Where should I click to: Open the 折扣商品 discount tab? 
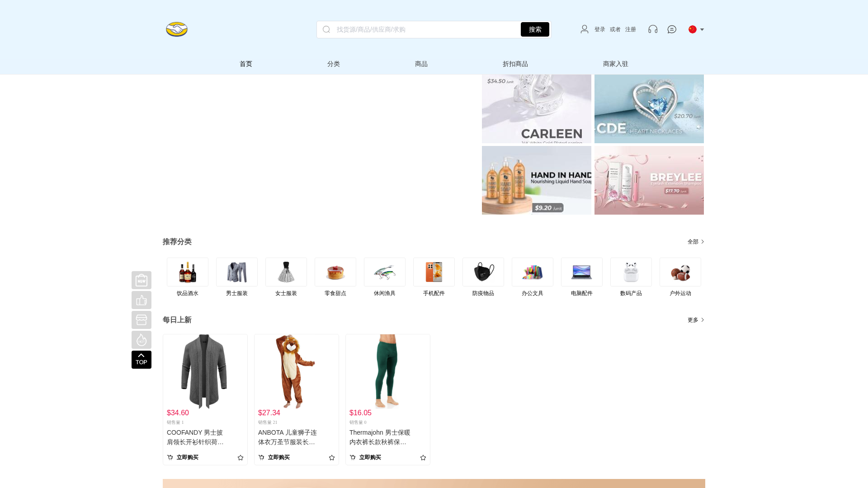coord(515,64)
